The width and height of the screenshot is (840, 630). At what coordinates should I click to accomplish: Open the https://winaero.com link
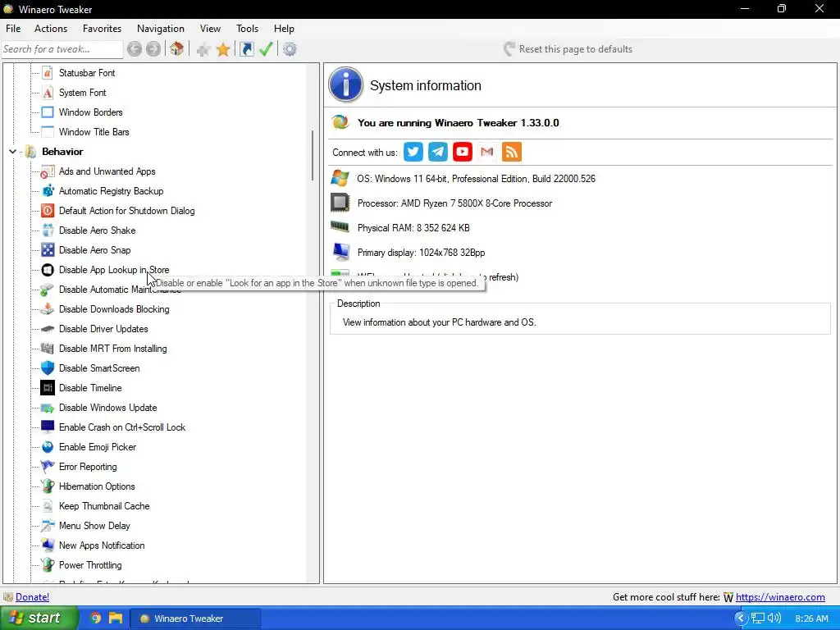point(780,597)
